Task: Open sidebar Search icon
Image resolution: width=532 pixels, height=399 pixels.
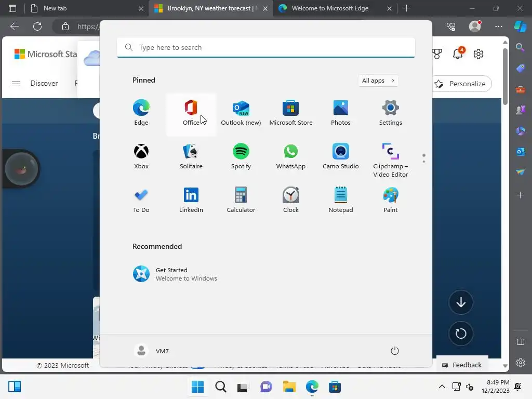Action: [x=520, y=47]
